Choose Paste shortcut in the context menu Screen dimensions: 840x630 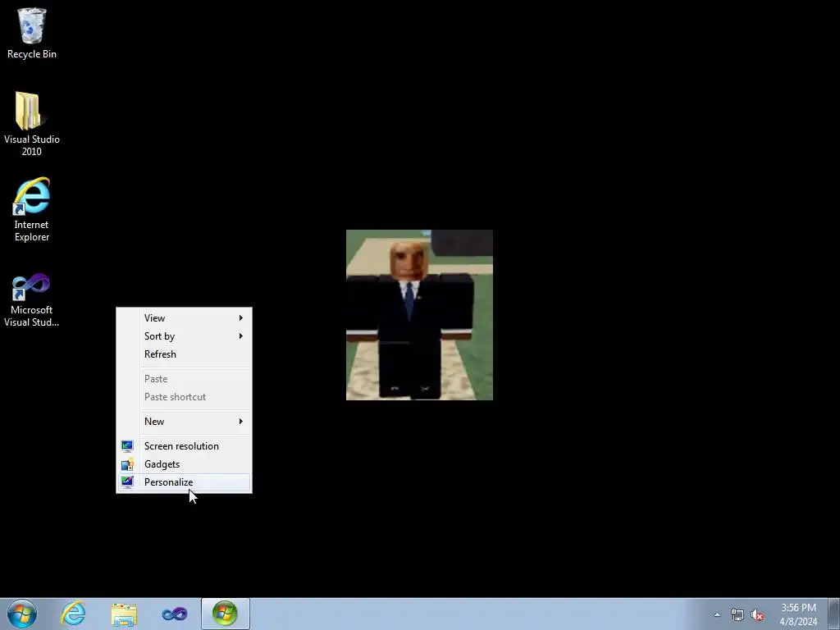point(184,397)
